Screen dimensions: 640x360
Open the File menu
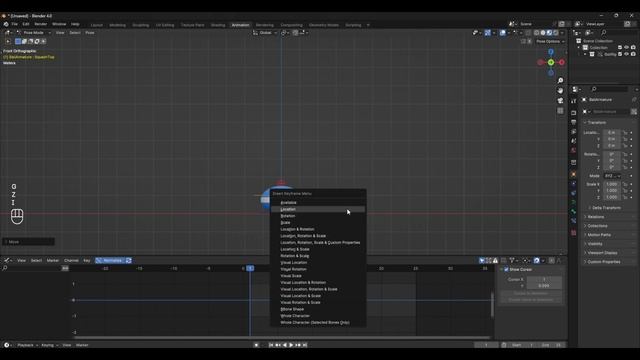(14, 24)
